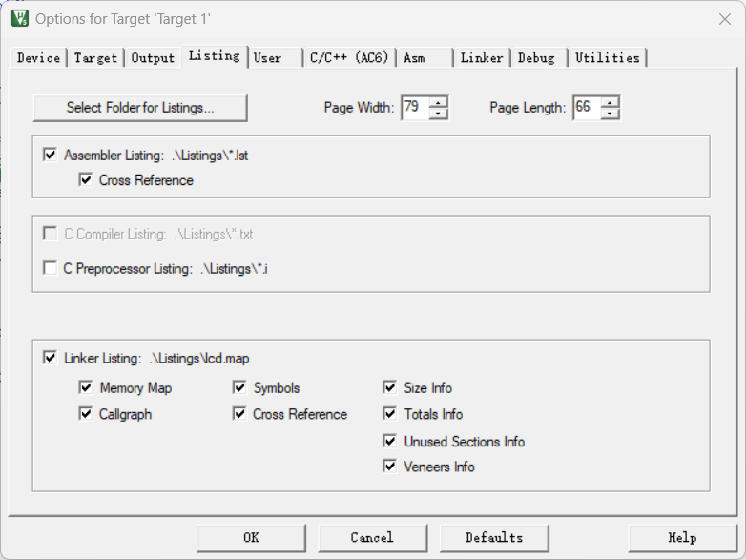
Task: Close the Options for Target dialog
Action: click(724, 18)
